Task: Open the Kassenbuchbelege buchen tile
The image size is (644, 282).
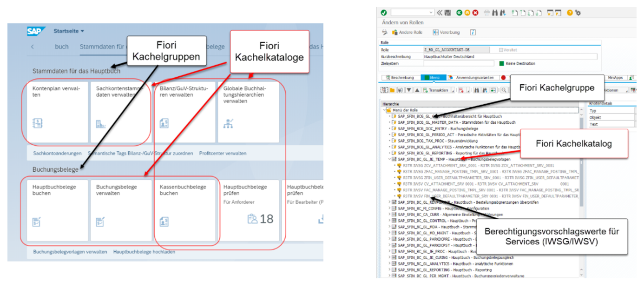Action: point(185,211)
